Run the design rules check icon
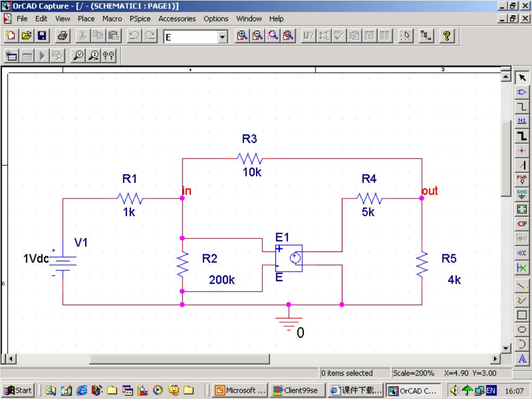532x399 pixels. 339,36
